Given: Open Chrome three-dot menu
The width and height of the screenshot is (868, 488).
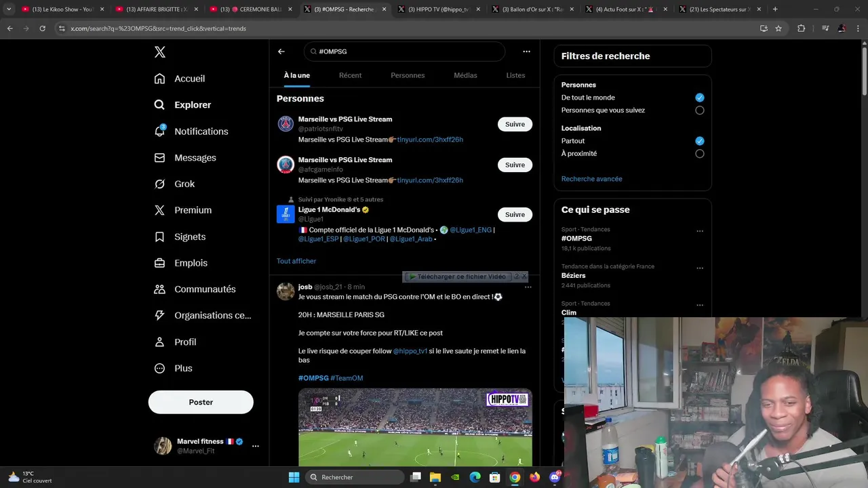Looking at the screenshot, I should coord(859,28).
